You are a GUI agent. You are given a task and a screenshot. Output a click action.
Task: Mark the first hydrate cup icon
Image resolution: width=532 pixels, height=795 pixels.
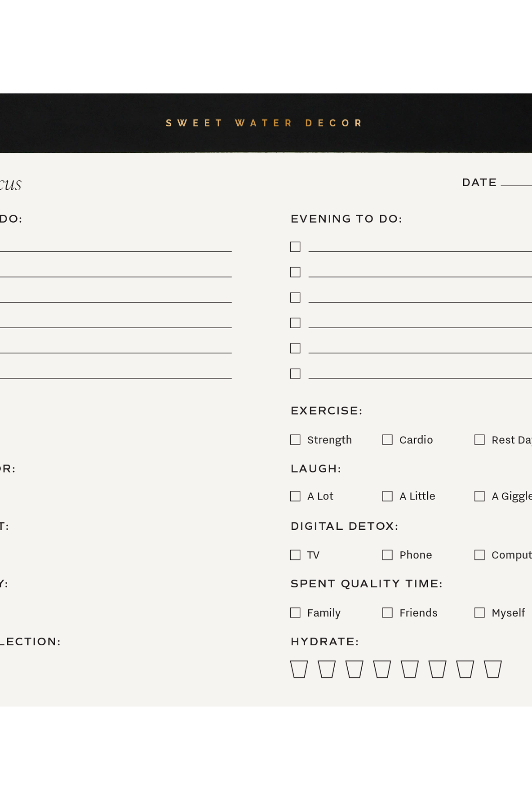[299, 669]
